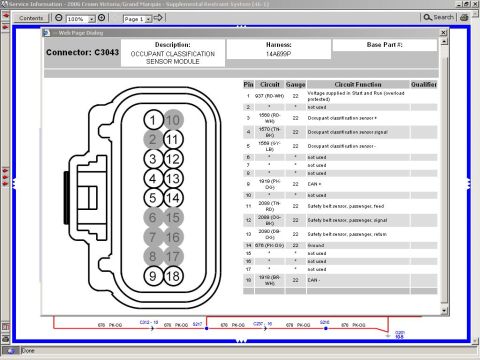Close the Web Page Dialog popup
This screenshot has height=360, width=480.
[x=443, y=32]
